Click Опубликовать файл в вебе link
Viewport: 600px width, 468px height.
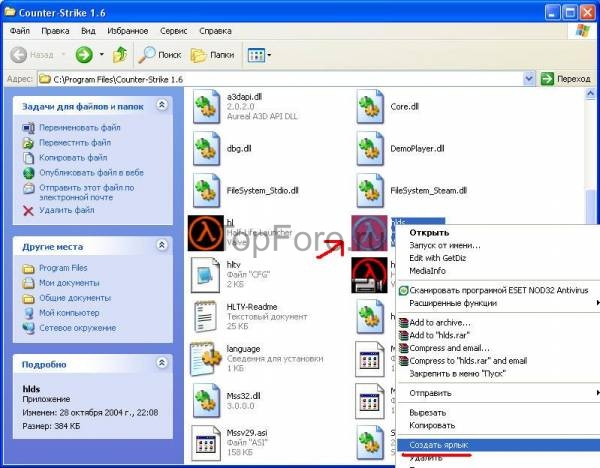pyautogui.click(x=91, y=173)
